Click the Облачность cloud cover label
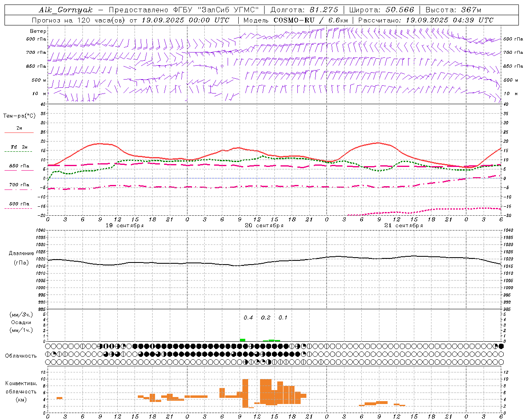525x420 pixels. [21, 356]
